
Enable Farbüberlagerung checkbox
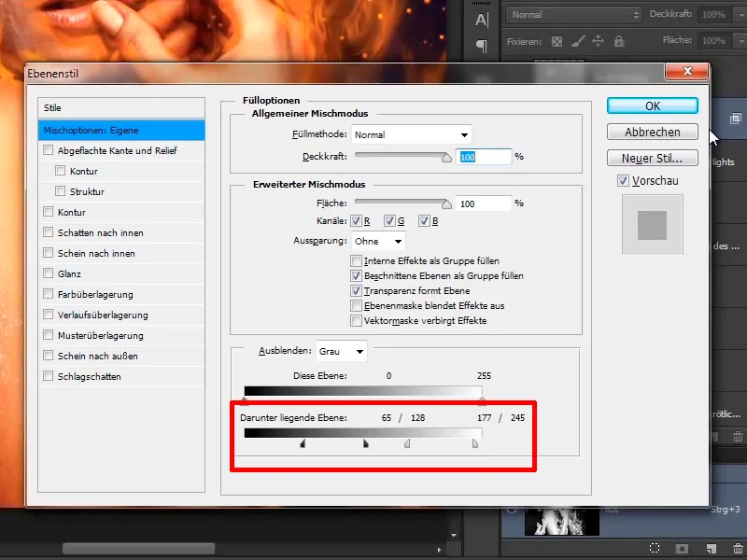coord(49,294)
